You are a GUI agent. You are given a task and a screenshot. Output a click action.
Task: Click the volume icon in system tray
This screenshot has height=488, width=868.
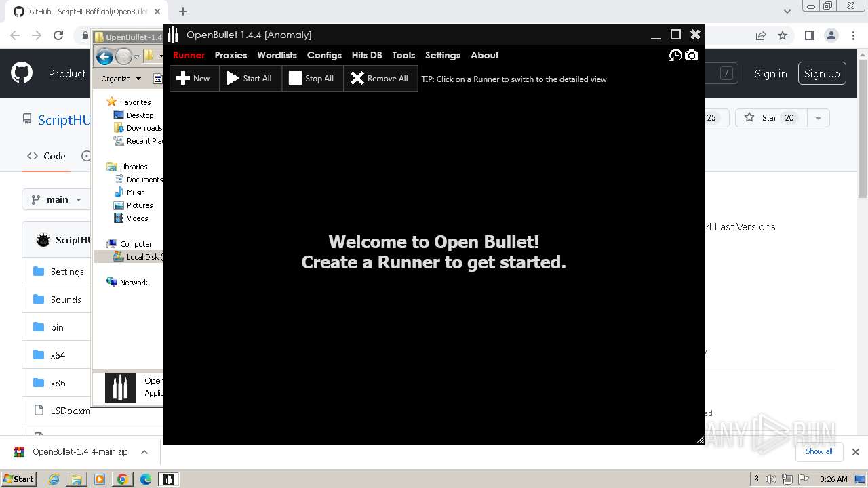click(771, 479)
